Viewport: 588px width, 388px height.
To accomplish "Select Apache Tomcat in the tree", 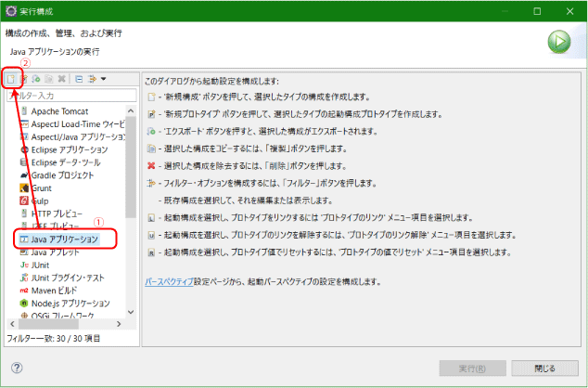I will click(59, 111).
